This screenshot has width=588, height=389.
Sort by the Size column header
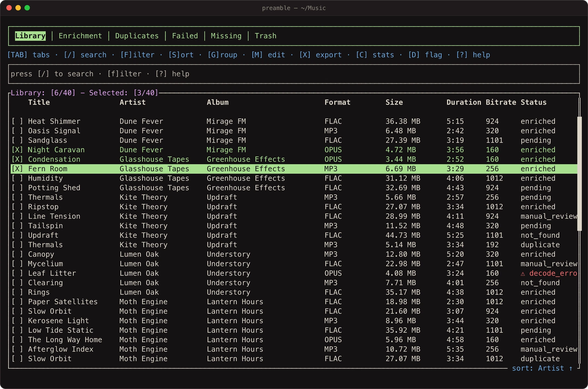[x=394, y=102]
